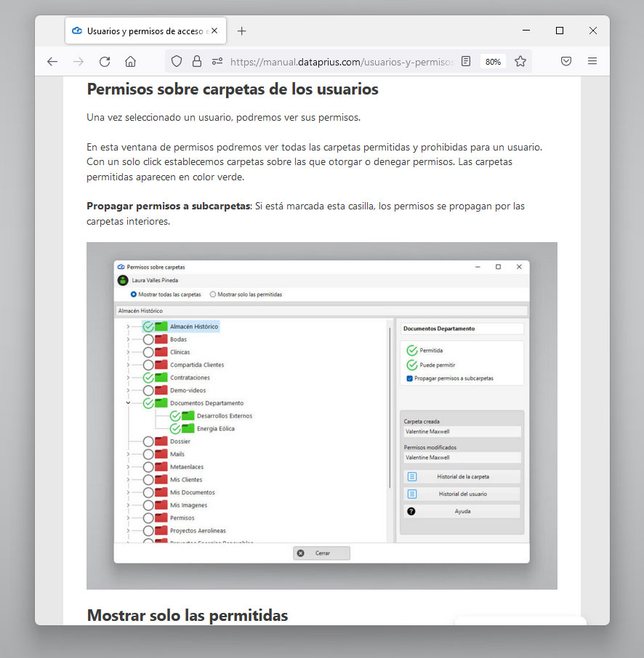The width and height of the screenshot is (644, 658).
Task: Click the forward navigation arrow
Action: coord(79,62)
